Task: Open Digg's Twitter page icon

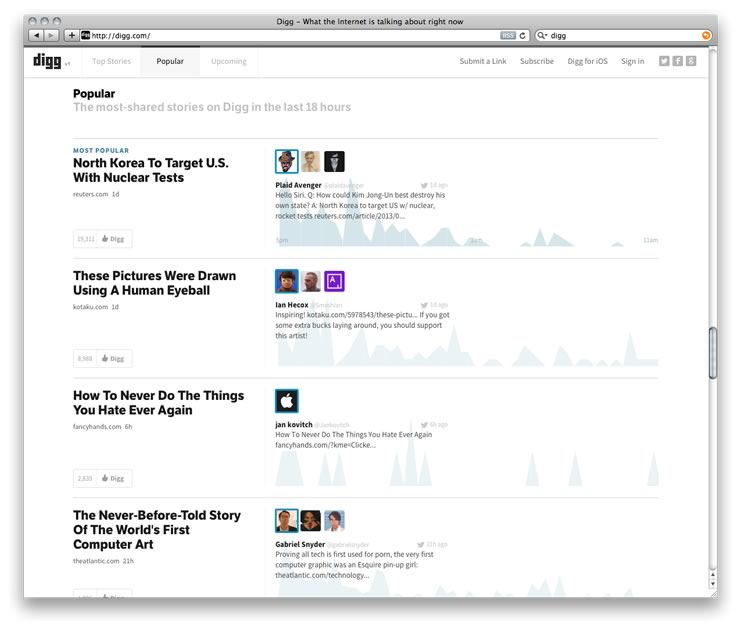Action: [x=664, y=61]
